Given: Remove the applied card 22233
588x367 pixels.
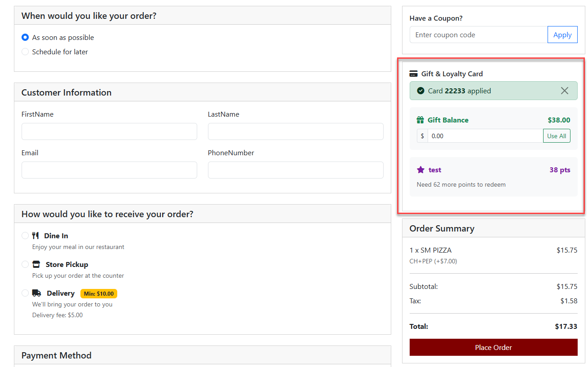Looking at the screenshot, I should pos(564,91).
